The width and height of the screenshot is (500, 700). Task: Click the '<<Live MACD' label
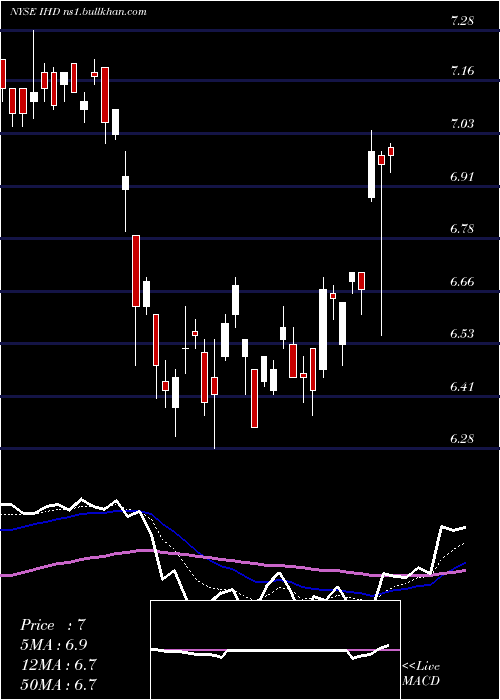[x=421, y=673]
